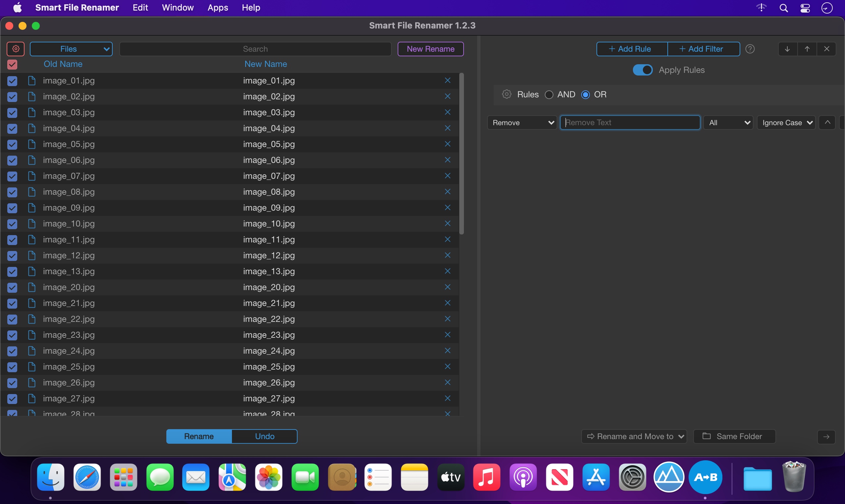The height and width of the screenshot is (504, 845).
Task: Open the Rules gear settings icon
Action: [x=506, y=94]
